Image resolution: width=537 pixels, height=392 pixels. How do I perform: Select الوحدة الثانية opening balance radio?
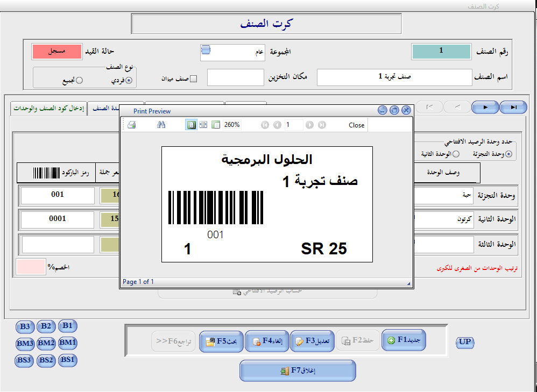456,154
